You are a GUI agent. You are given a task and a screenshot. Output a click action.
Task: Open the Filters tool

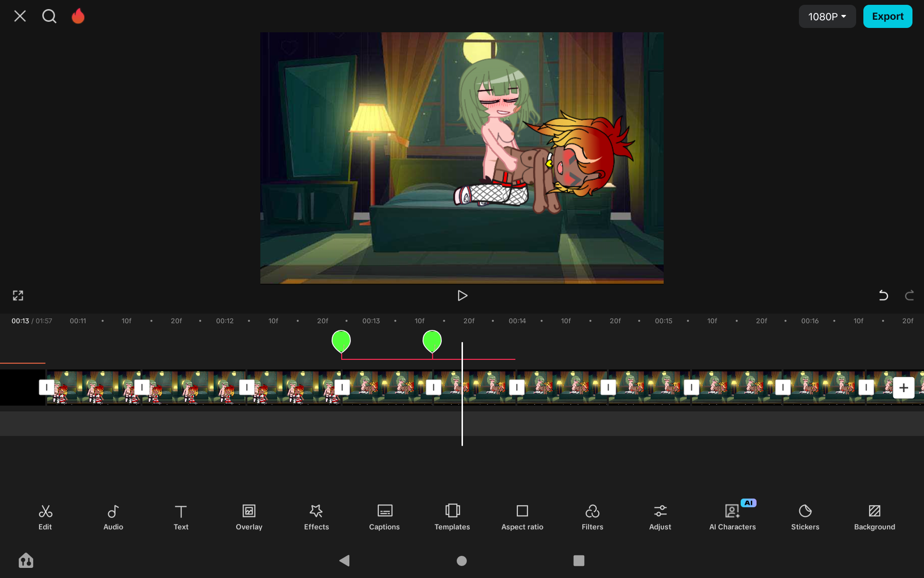click(x=592, y=516)
